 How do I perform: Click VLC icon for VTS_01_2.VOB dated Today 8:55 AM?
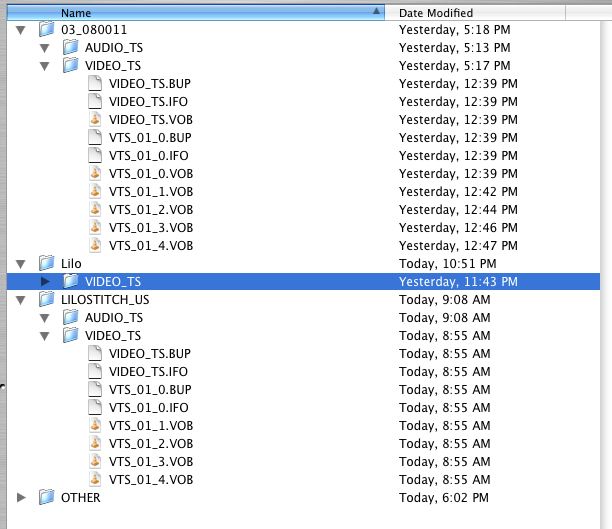click(x=95, y=443)
